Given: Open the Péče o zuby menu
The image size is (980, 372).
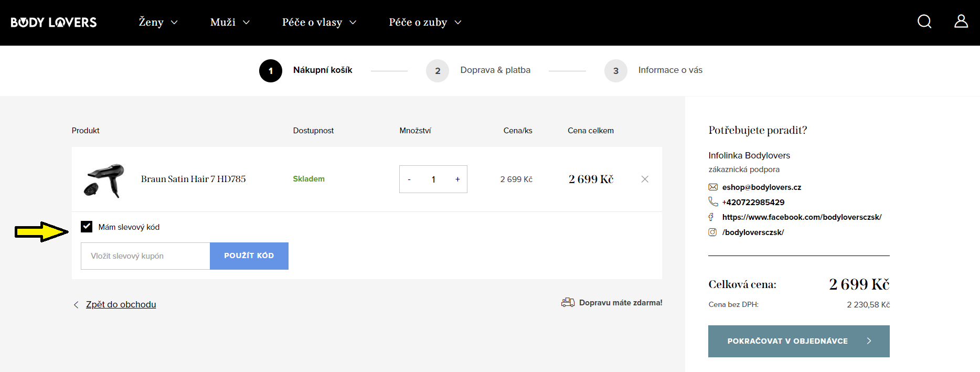Looking at the screenshot, I should pos(425,23).
